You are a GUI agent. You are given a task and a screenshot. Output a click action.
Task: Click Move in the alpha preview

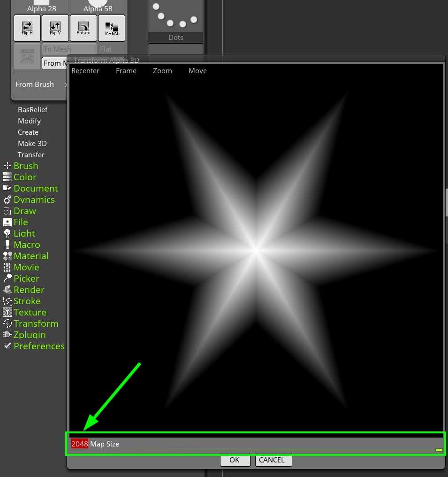pos(197,70)
